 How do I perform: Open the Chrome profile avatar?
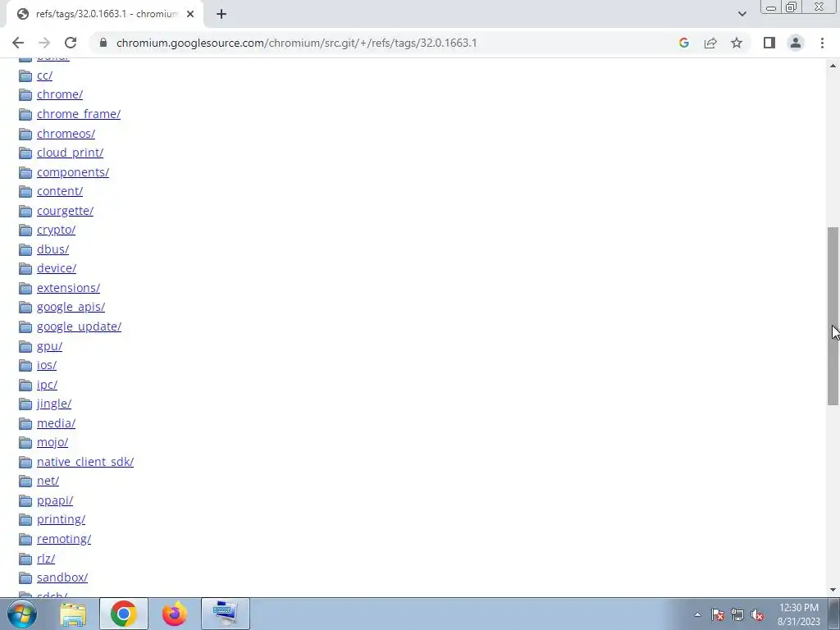pos(796,43)
